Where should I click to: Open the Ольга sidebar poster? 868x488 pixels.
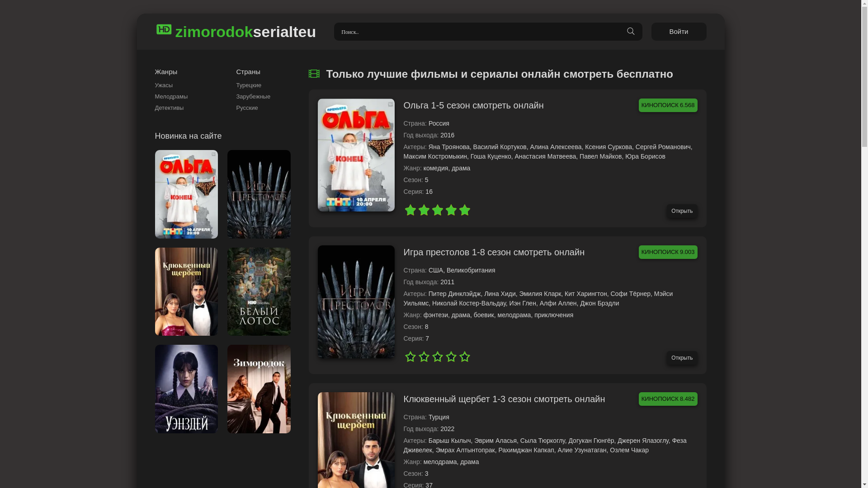click(186, 194)
